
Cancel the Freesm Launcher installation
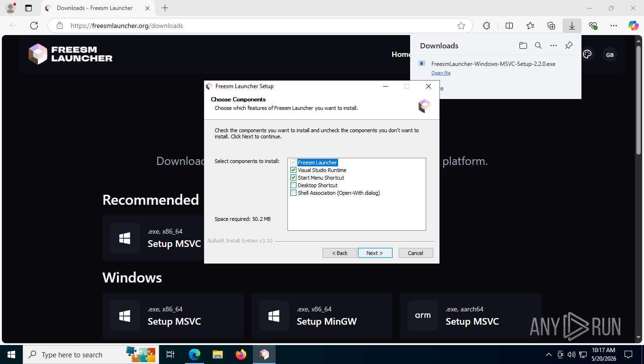pyautogui.click(x=416, y=253)
